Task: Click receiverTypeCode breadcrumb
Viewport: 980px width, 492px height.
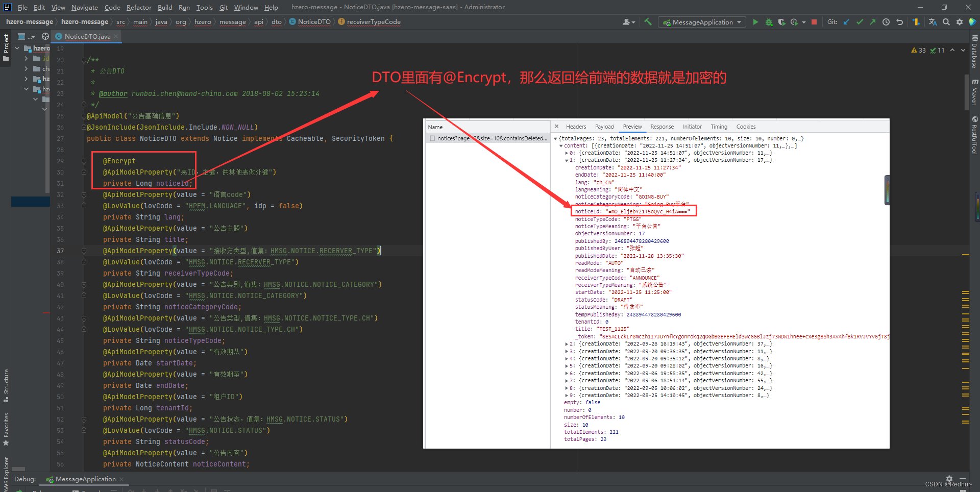Action: click(370, 22)
